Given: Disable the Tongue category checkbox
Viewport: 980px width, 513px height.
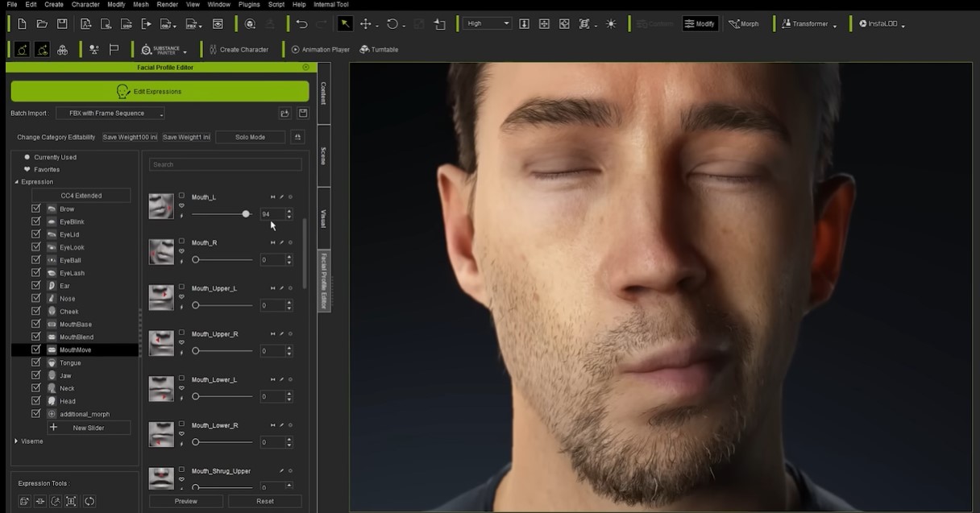Looking at the screenshot, I should point(35,362).
